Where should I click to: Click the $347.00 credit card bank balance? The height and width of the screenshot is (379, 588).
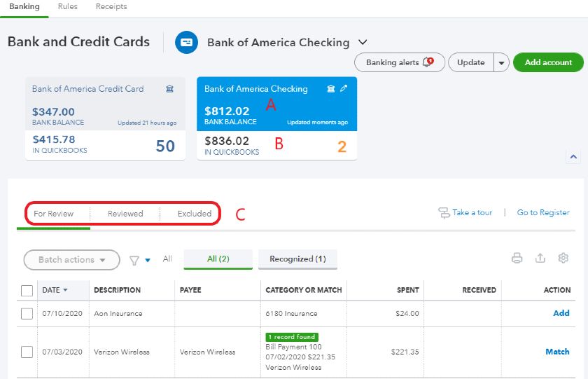(53, 112)
